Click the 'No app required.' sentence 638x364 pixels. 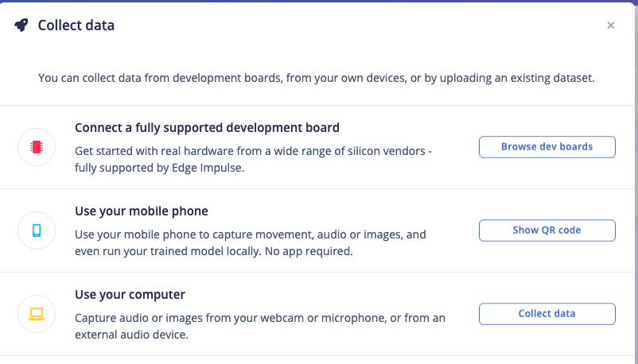[x=309, y=251]
